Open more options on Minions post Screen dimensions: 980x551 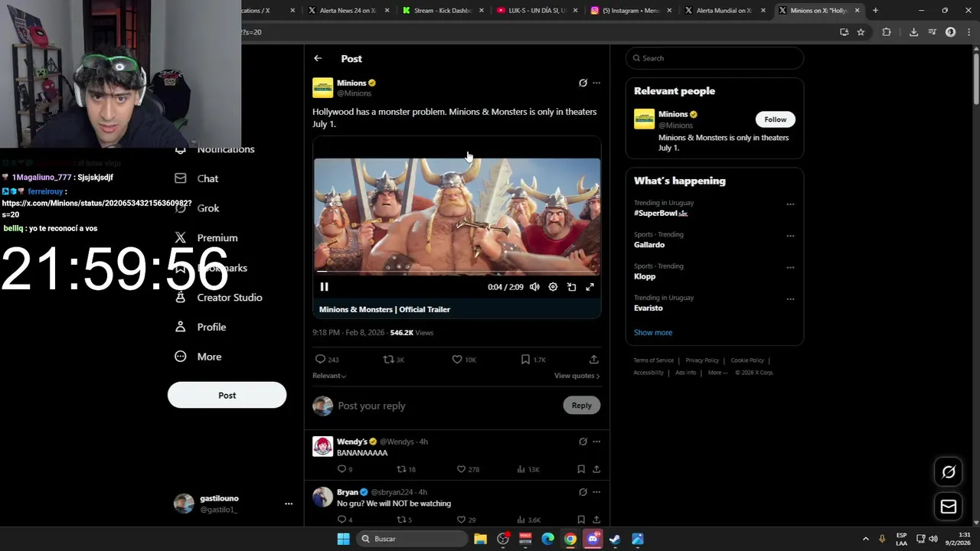click(x=596, y=83)
